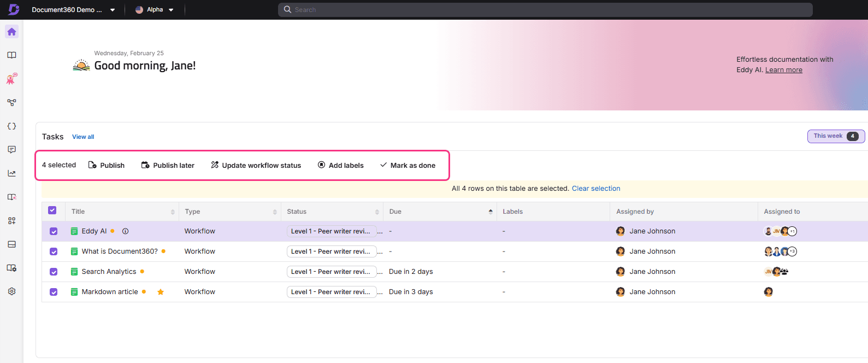This screenshot has height=363, width=868.
Task: Open the book with gear icon in sidebar
Action: click(11, 268)
